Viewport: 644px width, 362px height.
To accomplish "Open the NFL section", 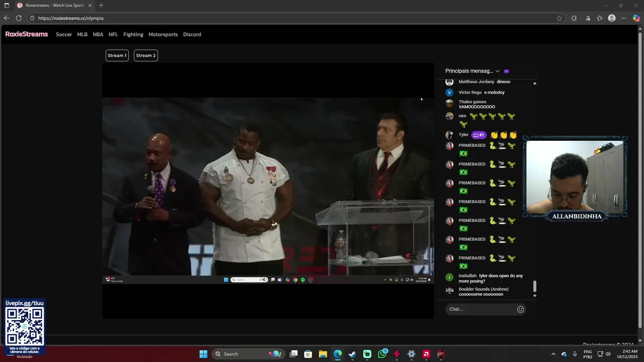I will [113, 35].
